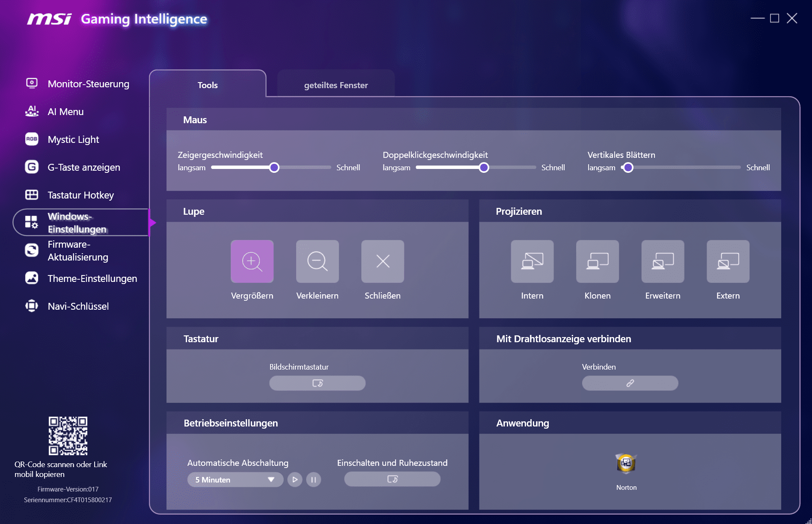Click the AI Menu sidebar icon
The image size is (812, 524).
[32, 111]
